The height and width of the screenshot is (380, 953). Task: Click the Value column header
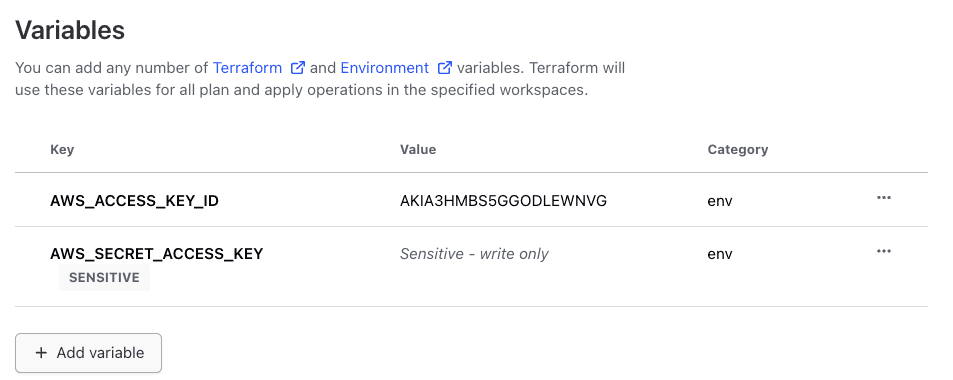tap(418, 150)
